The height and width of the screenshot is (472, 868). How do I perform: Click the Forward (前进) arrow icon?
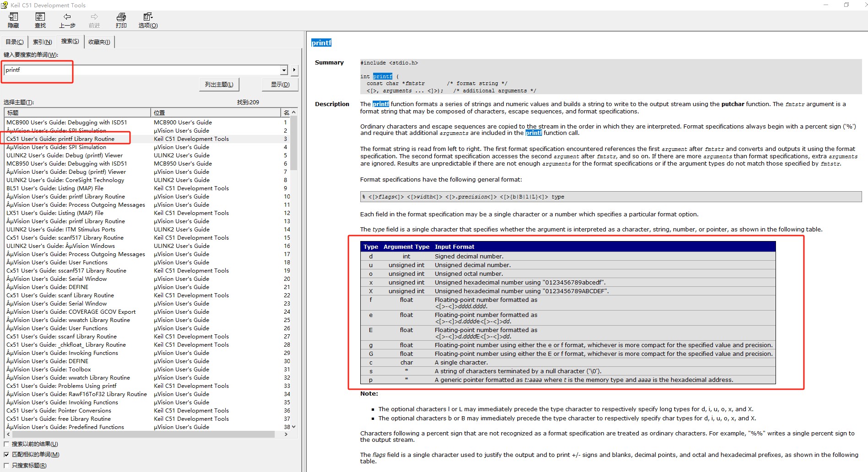click(94, 17)
